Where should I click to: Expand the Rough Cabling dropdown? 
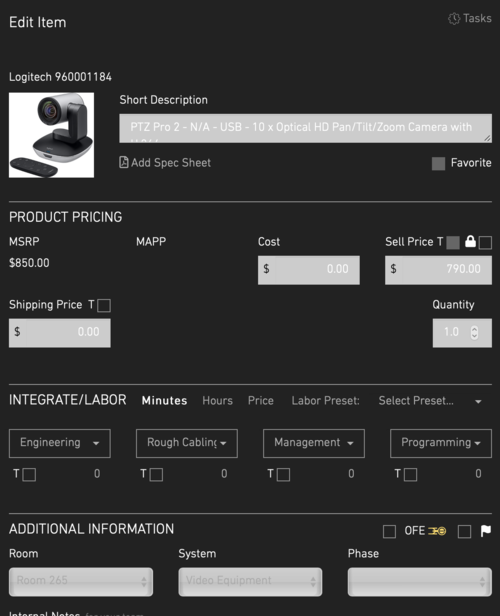(187, 443)
